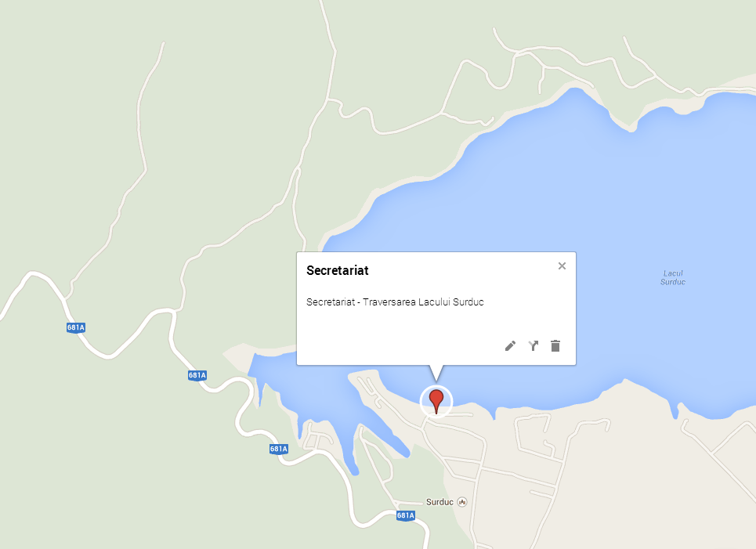Click the southwestern 681A shield below the inlet
The height and width of the screenshot is (549, 756).
pyautogui.click(x=279, y=450)
